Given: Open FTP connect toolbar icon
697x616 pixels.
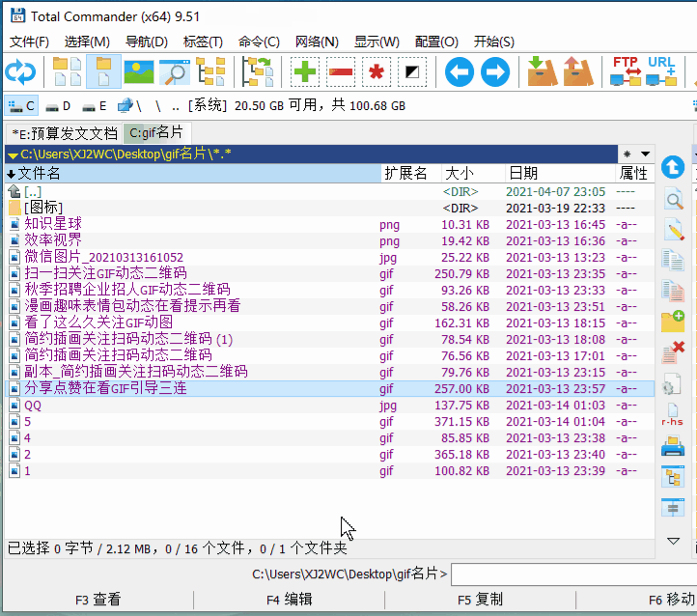Looking at the screenshot, I should pos(626,71).
